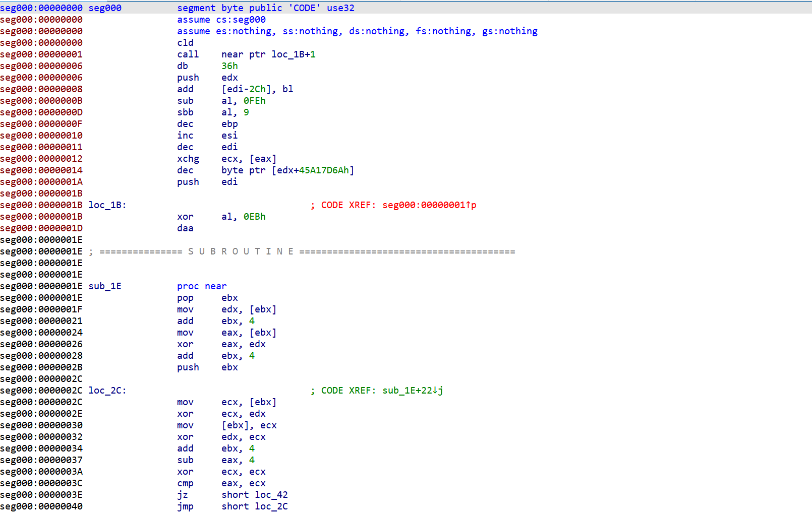Click the loc_1B label
Image resolution: width=812 pixels, height=515 pixels.
[x=107, y=205]
